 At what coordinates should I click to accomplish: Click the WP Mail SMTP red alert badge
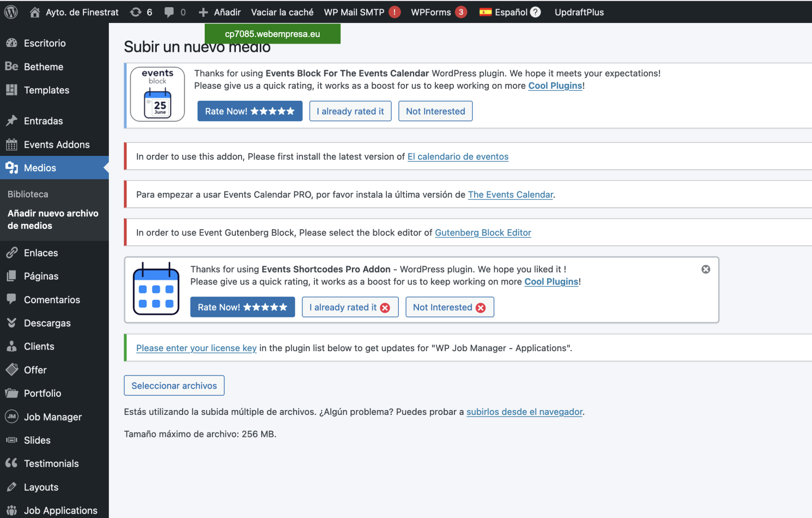pos(394,12)
